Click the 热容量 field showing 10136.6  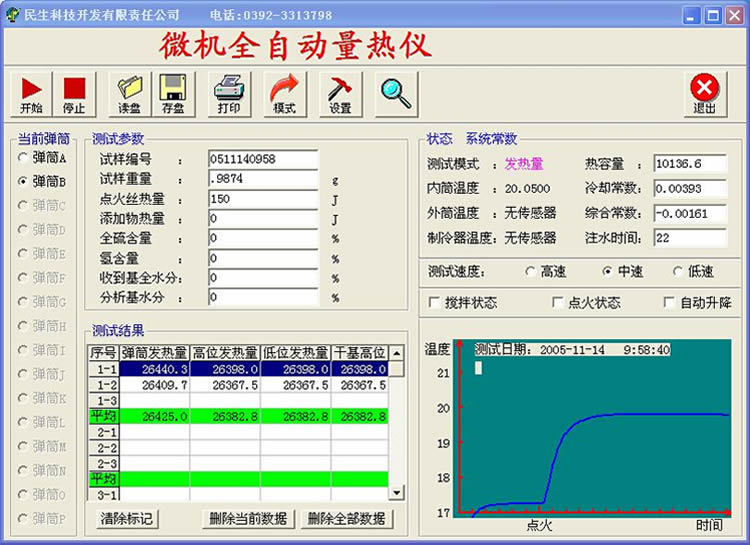690,164
